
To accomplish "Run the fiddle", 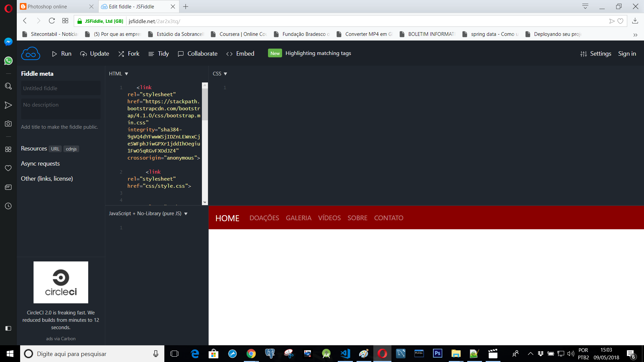I will [62, 54].
